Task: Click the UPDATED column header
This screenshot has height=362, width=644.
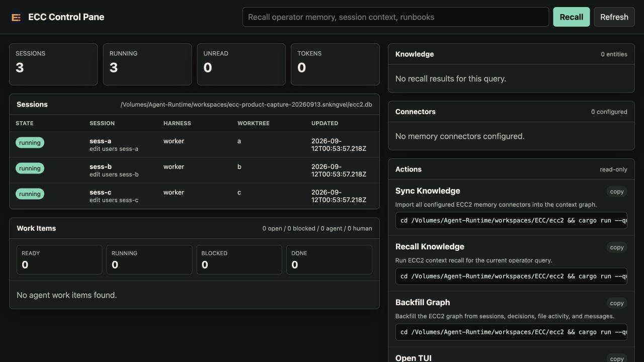Action: 325,123
